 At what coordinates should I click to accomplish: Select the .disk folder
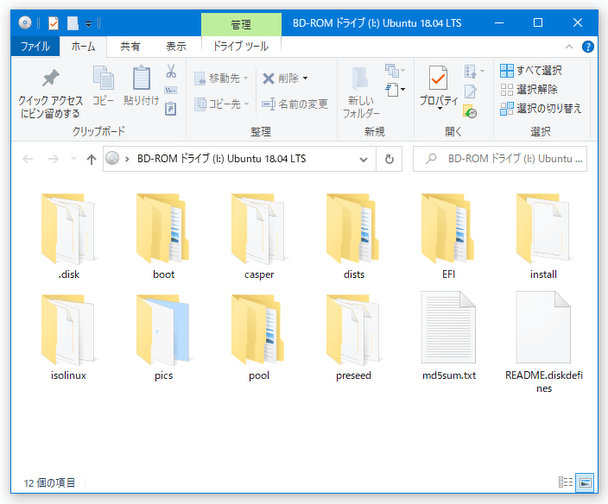point(68,237)
